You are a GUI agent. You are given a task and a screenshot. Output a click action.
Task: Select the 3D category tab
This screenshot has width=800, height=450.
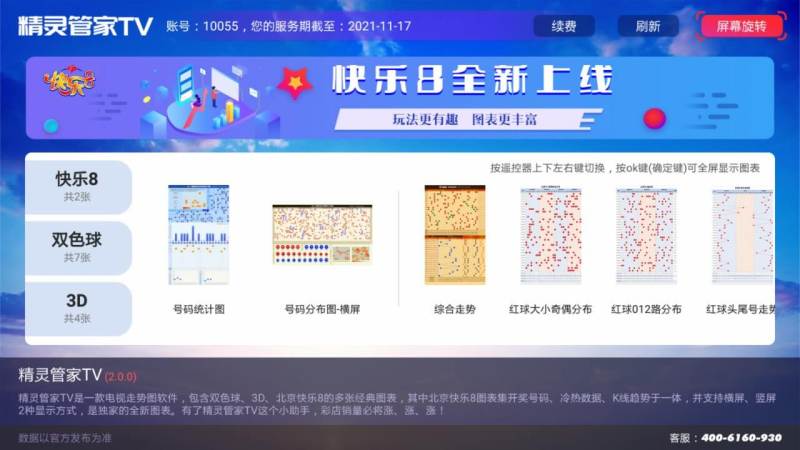[x=78, y=309]
